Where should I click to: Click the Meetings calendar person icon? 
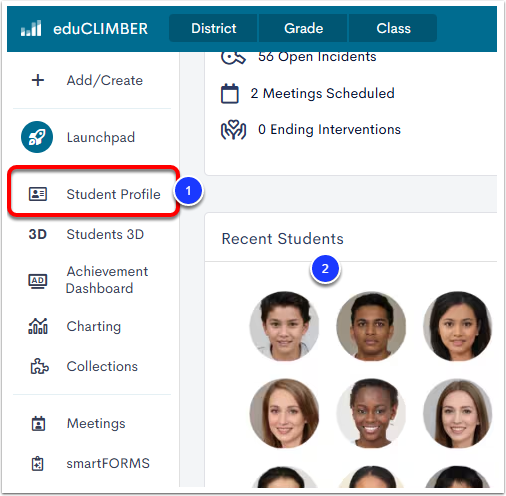(x=38, y=423)
